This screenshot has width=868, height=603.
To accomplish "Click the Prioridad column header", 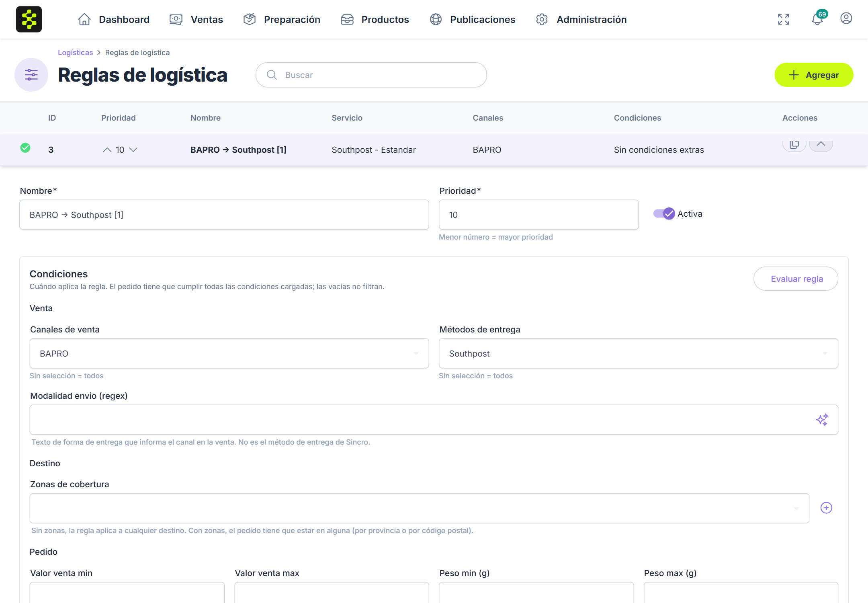I will [x=118, y=118].
